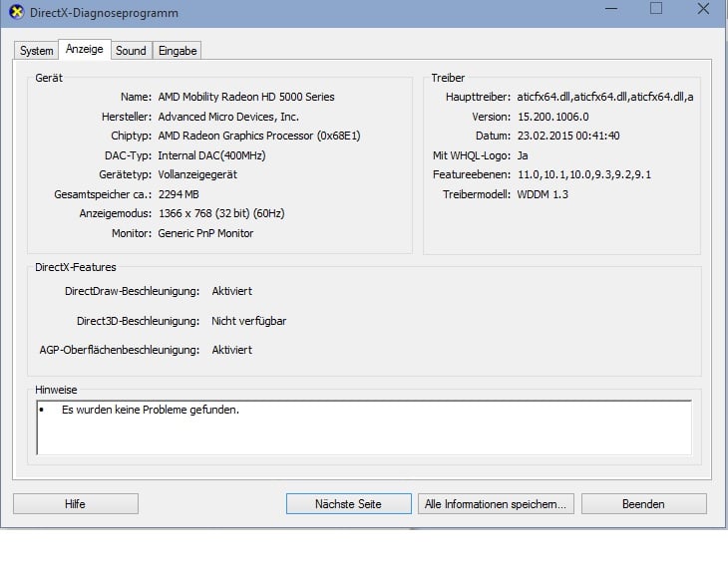Screen dimensions: 728x566
Task: Click in the Hinweise text box
Action: coord(364,427)
